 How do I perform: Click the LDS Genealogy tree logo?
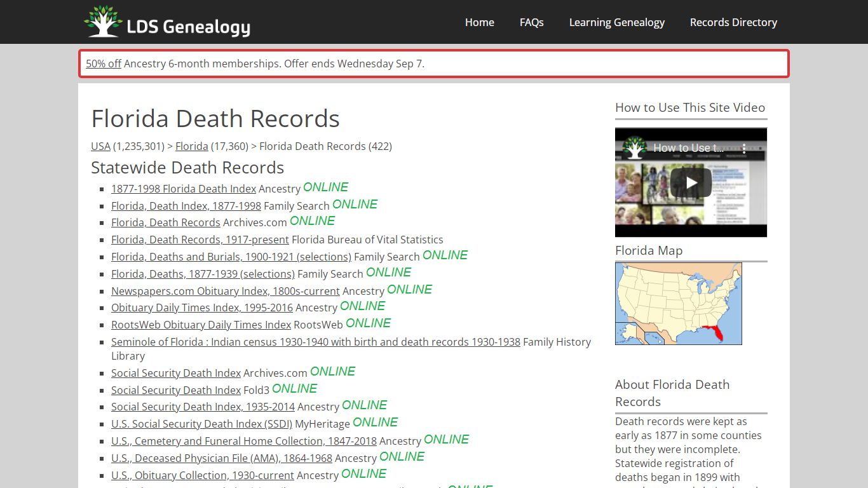pos(103,22)
